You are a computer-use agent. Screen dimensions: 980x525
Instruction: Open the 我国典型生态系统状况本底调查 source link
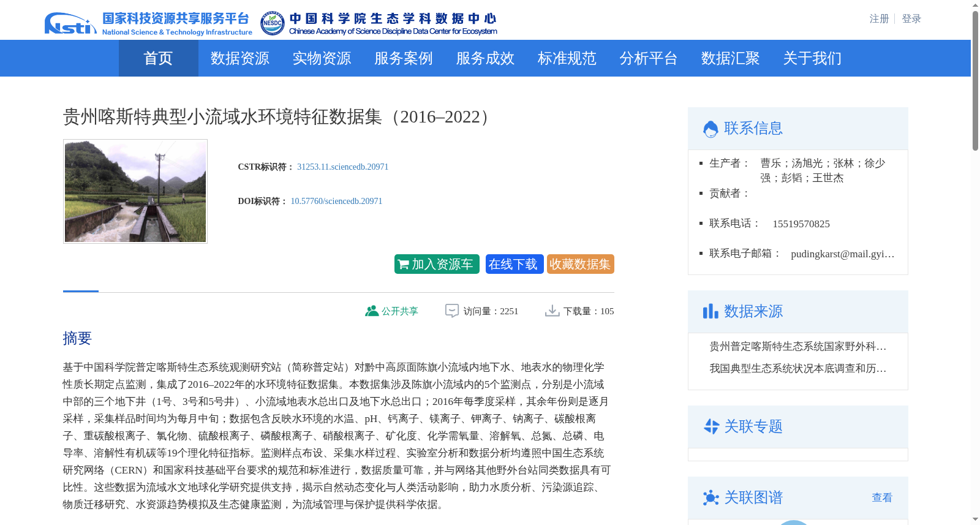[798, 369]
